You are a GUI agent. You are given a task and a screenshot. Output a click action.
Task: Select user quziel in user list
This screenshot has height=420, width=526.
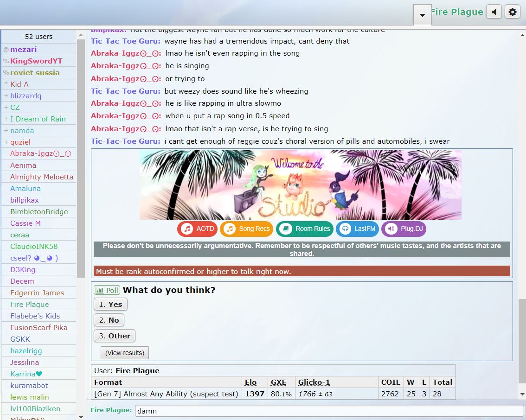38,142
